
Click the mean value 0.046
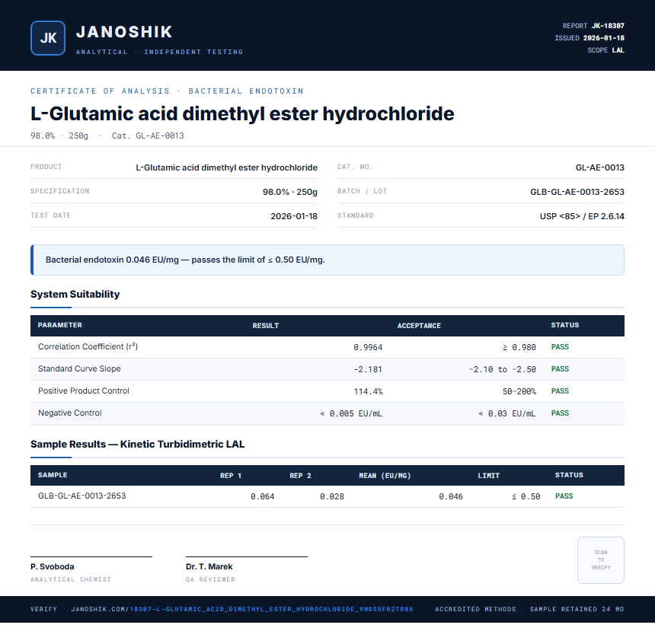point(451,496)
